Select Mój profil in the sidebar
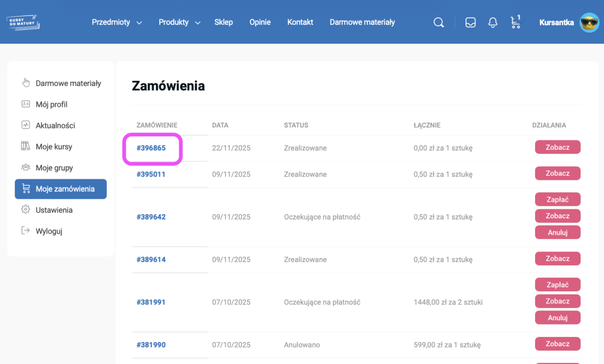This screenshot has width=604, height=364. click(51, 104)
